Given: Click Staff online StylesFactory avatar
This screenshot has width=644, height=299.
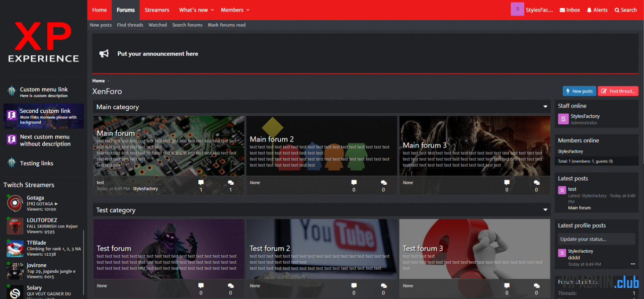Looking at the screenshot, I should [563, 119].
